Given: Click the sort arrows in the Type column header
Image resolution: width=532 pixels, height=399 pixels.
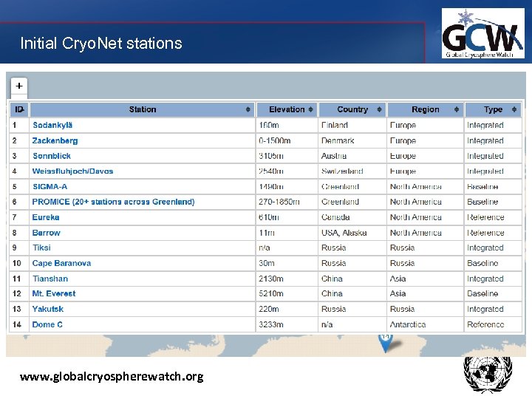Looking at the screenshot, I should (514, 109).
